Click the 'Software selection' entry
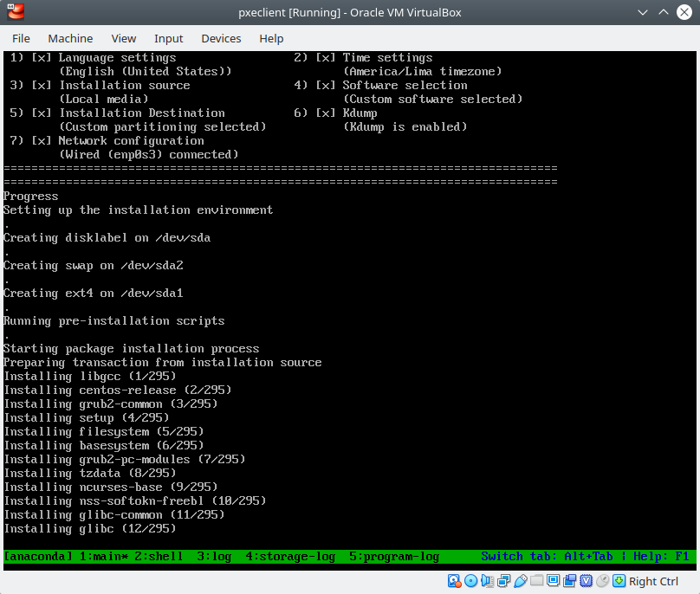700x594 pixels. (x=405, y=85)
